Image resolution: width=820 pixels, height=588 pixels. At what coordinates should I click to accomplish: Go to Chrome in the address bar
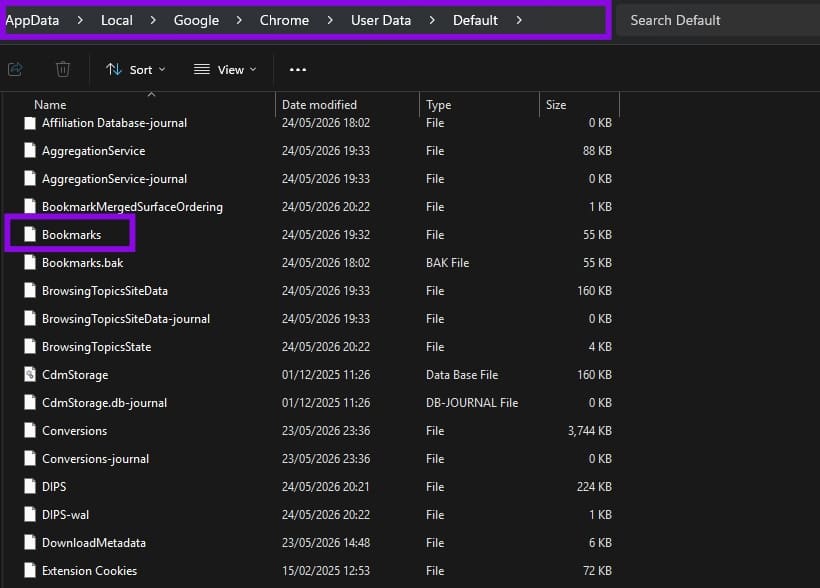[x=284, y=20]
